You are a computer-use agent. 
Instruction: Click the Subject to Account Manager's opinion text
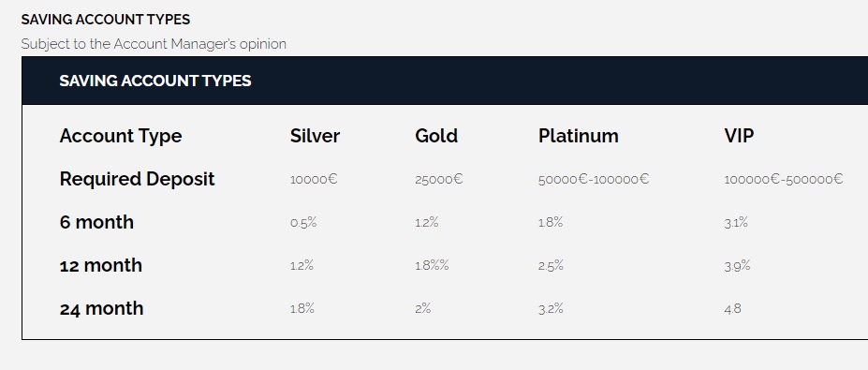154,44
